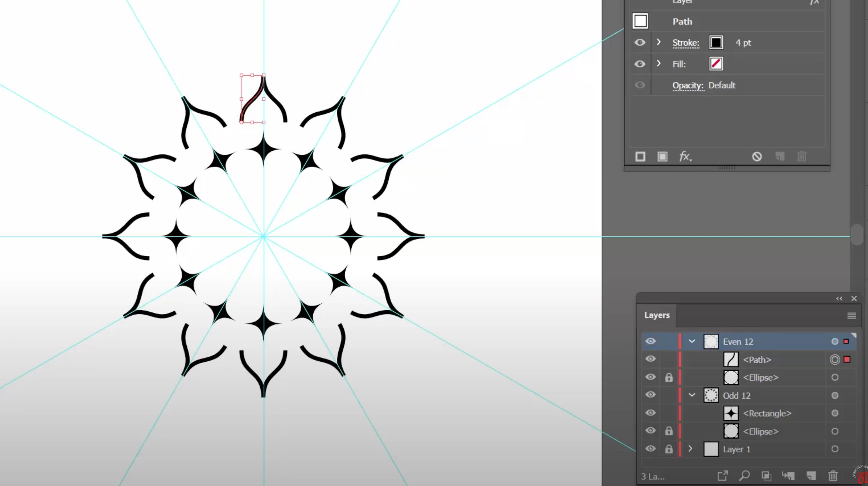Click the black Stroke color swatch

(716, 42)
